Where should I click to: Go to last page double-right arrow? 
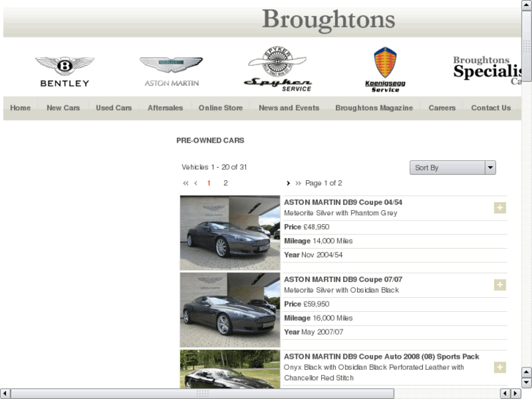pyautogui.click(x=298, y=183)
